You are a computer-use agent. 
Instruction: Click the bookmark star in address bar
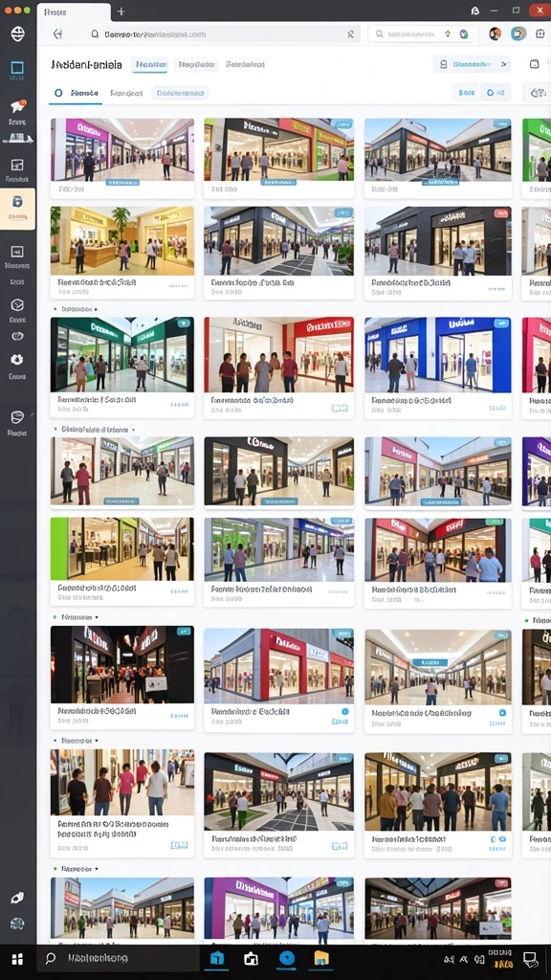point(350,34)
